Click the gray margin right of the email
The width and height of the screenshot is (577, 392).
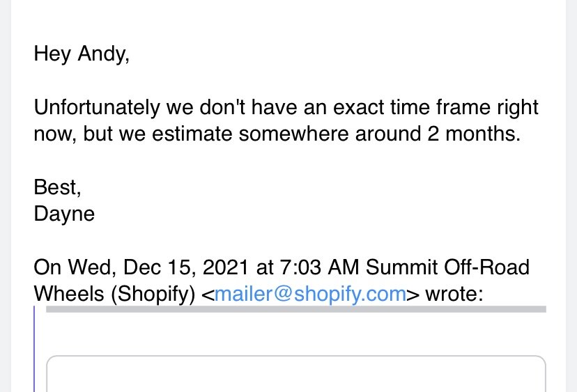coord(571,196)
